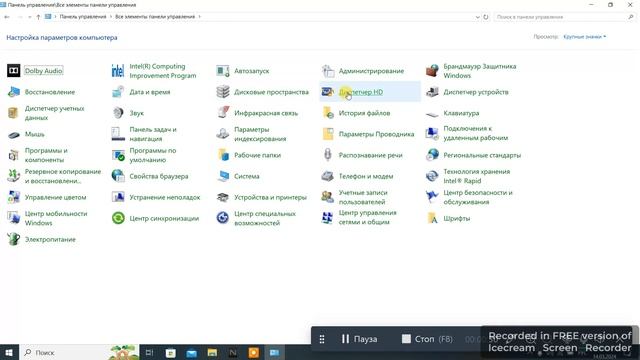This screenshot has height=360, width=640.
Task: Open the Mail app on taskbar
Action: click(x=191, y=353)
